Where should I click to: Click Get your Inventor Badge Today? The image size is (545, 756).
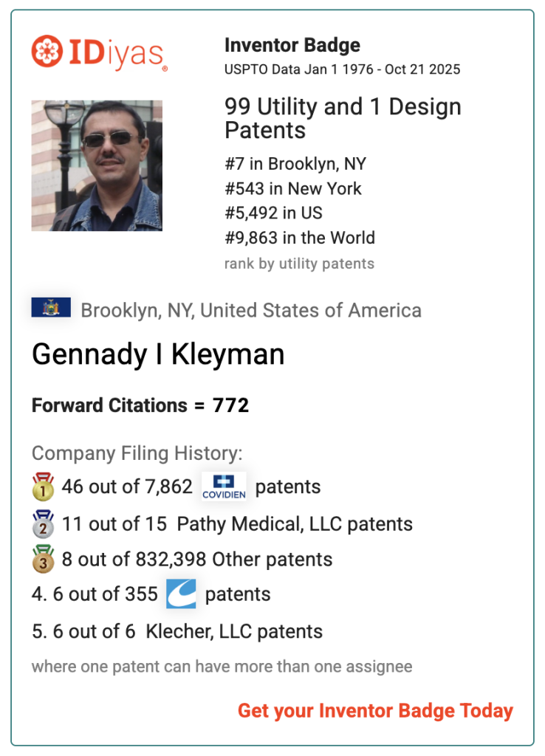375,711
